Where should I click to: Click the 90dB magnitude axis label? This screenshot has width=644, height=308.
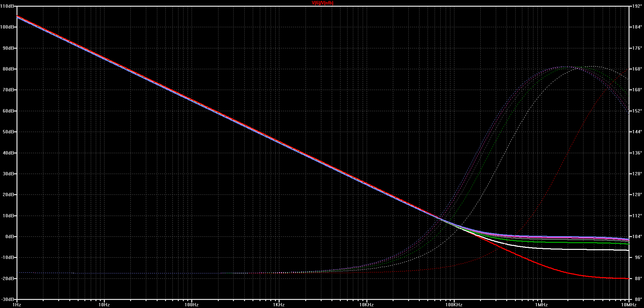coord(8,48)
